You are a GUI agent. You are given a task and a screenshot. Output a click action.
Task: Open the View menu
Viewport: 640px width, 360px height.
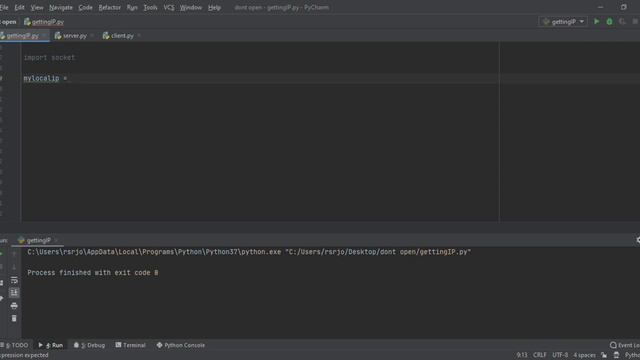37,7
